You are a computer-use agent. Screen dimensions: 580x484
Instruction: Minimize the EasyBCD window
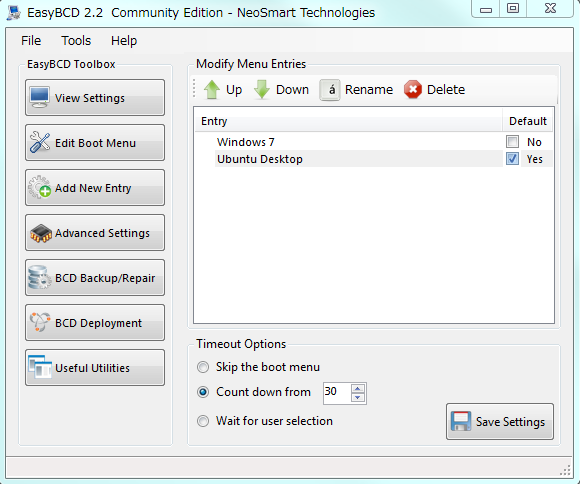tap(486, 9)
